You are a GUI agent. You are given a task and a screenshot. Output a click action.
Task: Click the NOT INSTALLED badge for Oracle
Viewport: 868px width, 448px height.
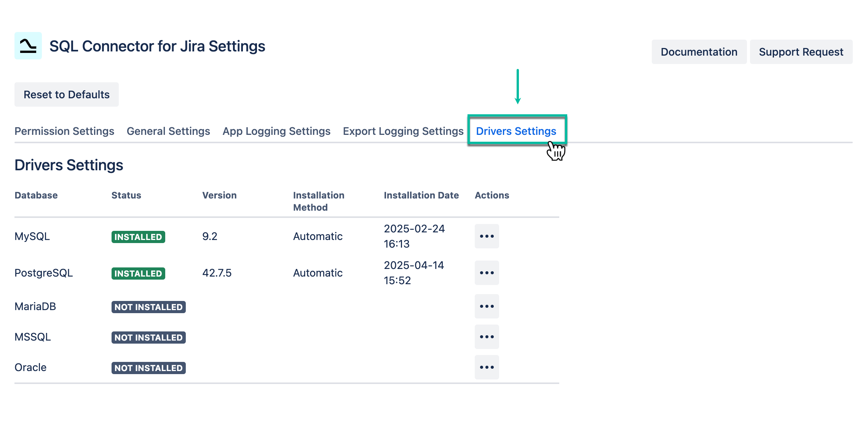point(148,368)
